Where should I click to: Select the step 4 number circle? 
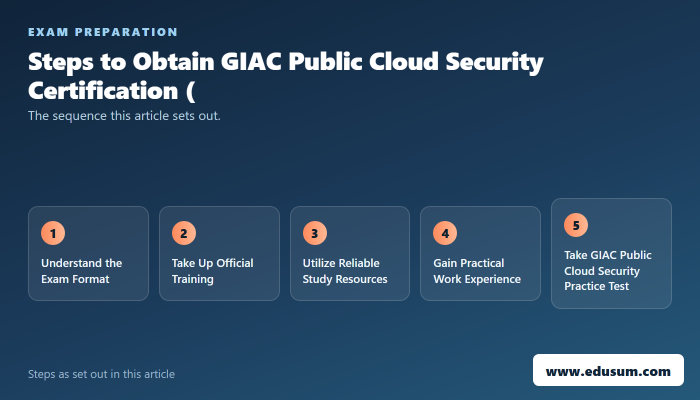click(x=445, y=233)
